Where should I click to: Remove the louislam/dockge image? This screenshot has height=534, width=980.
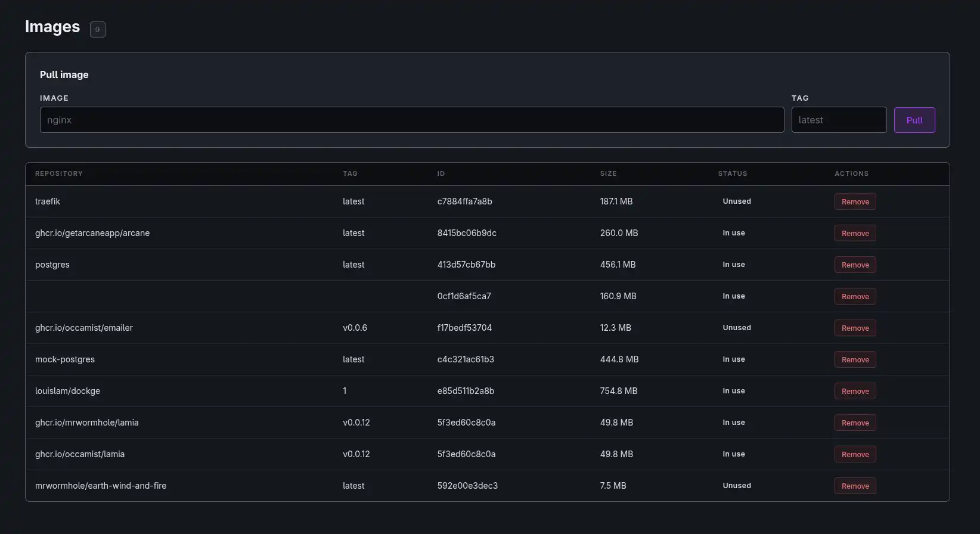855,391
